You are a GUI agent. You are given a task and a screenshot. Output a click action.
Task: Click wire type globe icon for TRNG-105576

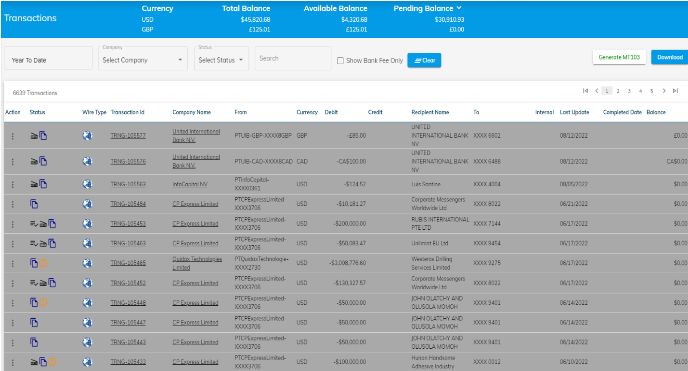click(x=87, y=161)
